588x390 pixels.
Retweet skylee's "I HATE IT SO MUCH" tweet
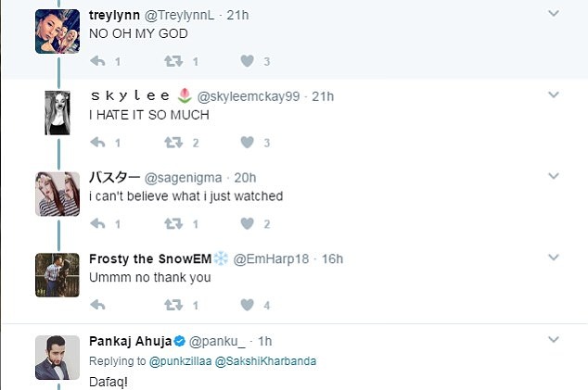[173, 143]
